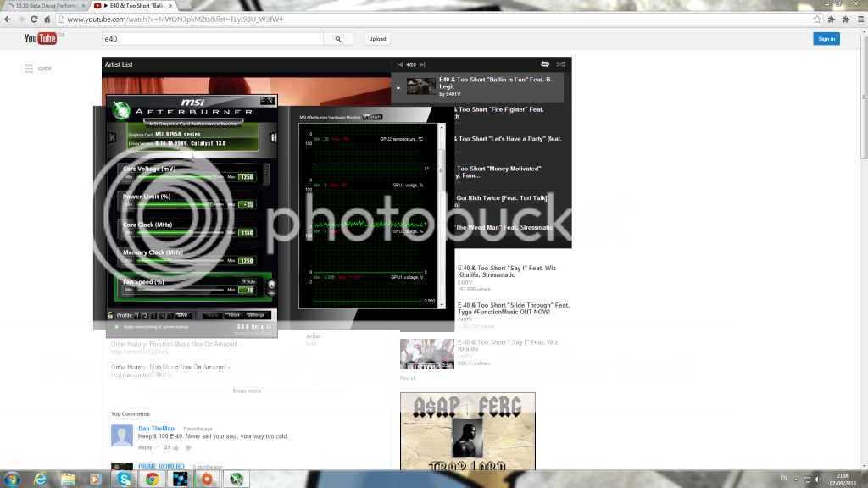Toggle playlist shuffle icon
Screen dimensions: 868x488
561,64
